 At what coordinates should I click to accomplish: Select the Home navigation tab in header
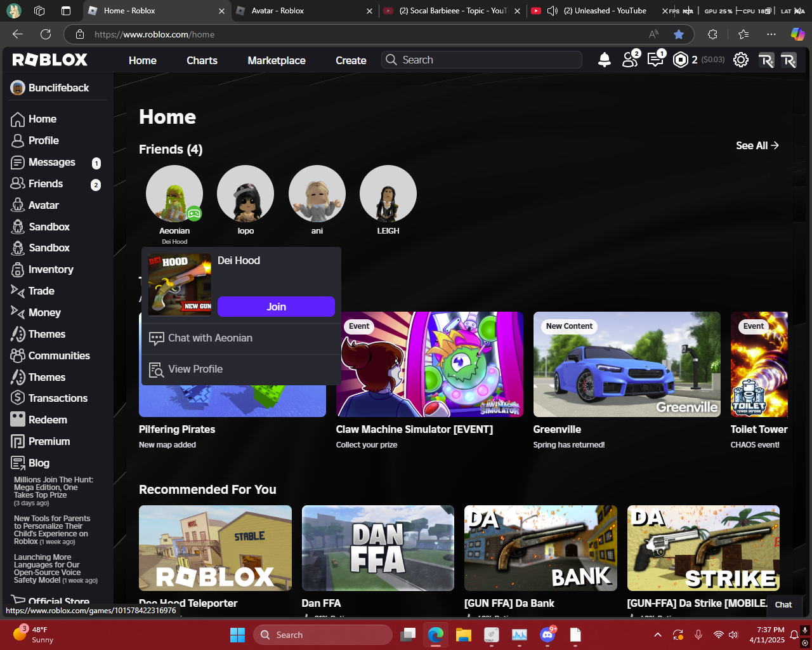143,60
